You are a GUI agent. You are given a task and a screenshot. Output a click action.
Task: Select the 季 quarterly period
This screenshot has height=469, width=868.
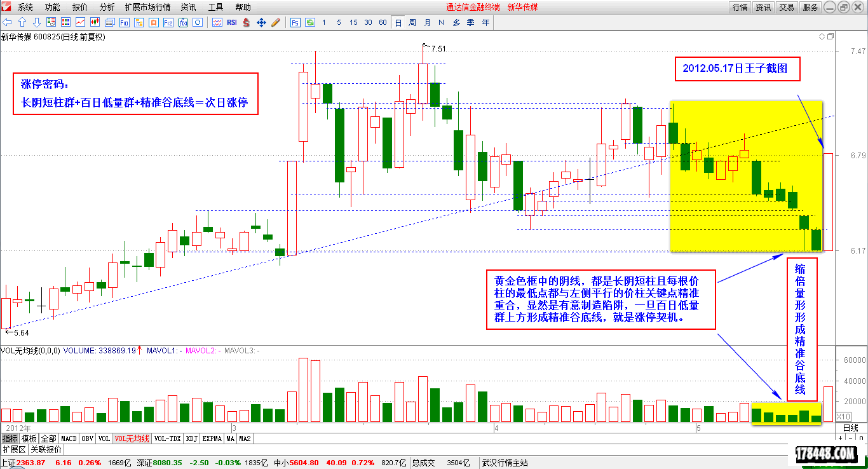coord(471,22)
